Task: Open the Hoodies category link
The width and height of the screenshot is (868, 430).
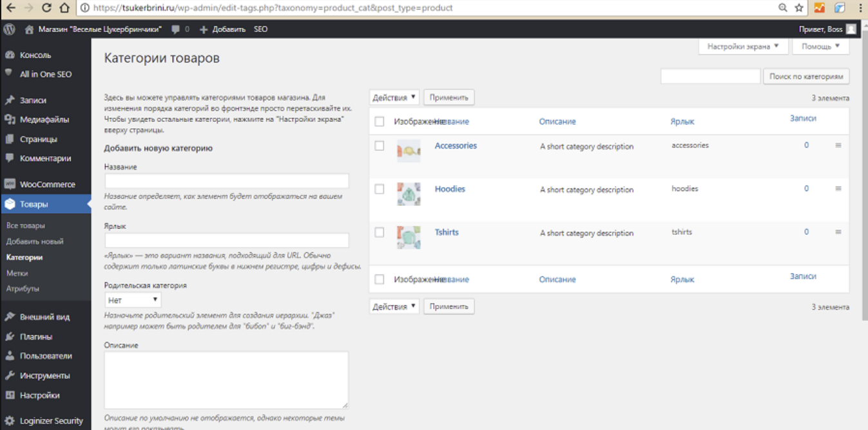Action: (x=450, y=189)
